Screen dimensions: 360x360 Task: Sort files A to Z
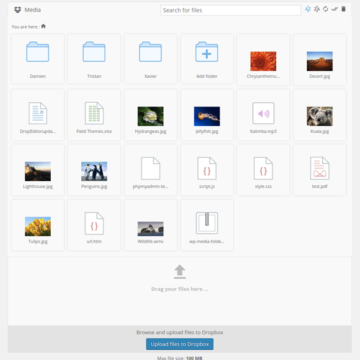308,9
